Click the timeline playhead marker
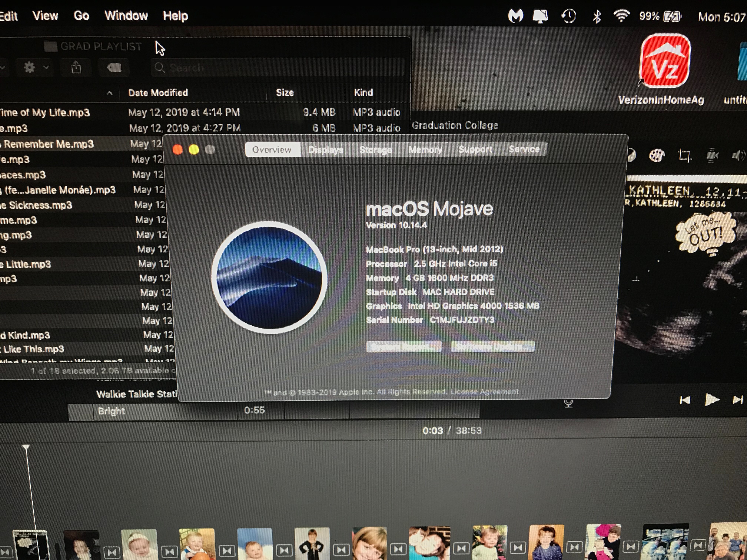 coord(26,448)
